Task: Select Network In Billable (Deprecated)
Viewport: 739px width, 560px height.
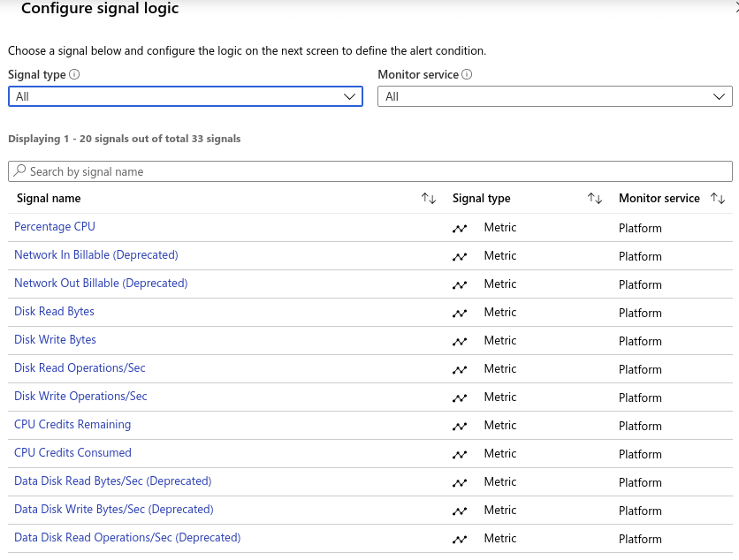Action: coord(95,255)
